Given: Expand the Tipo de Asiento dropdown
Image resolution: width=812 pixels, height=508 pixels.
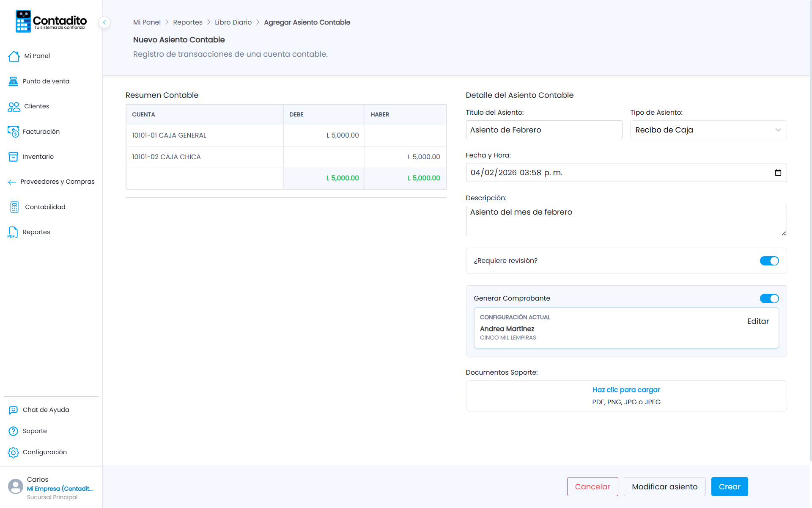Looking at the screenshot, I should 708,130.
